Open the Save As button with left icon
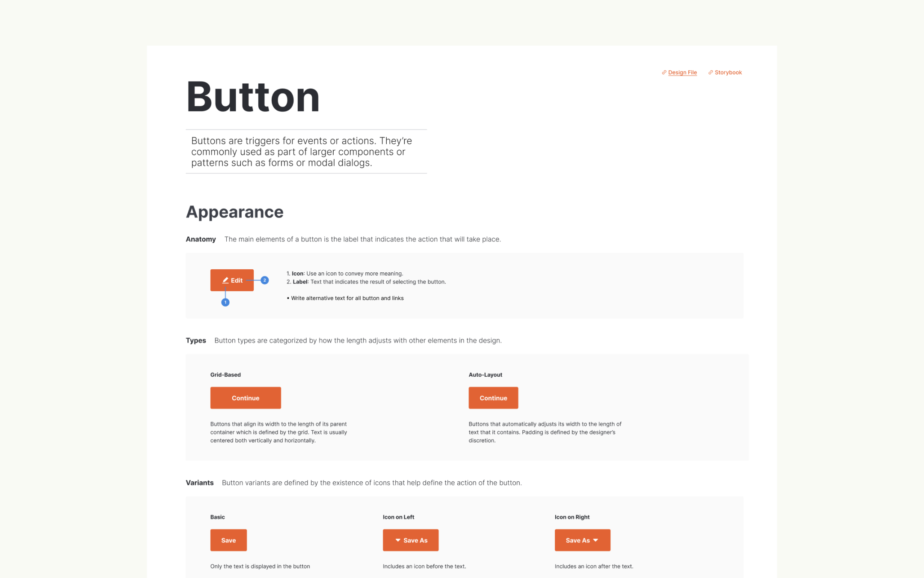 [x=411, y=540]
